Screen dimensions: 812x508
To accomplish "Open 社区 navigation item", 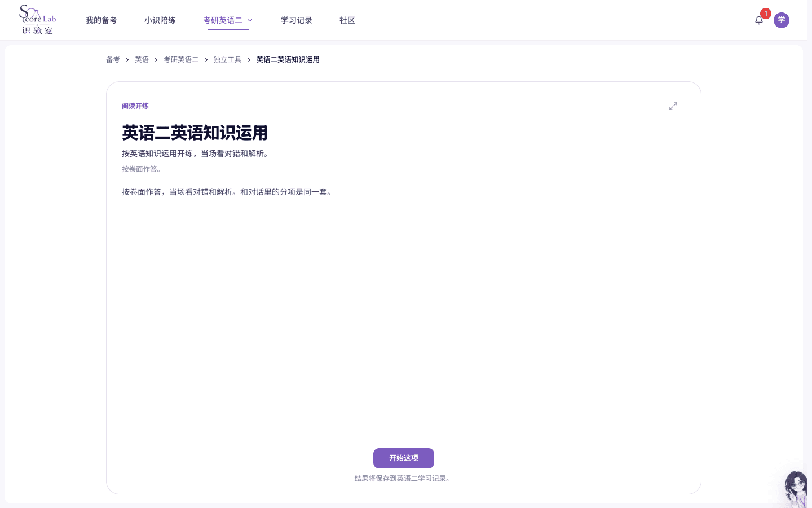I will coord(347,20).
